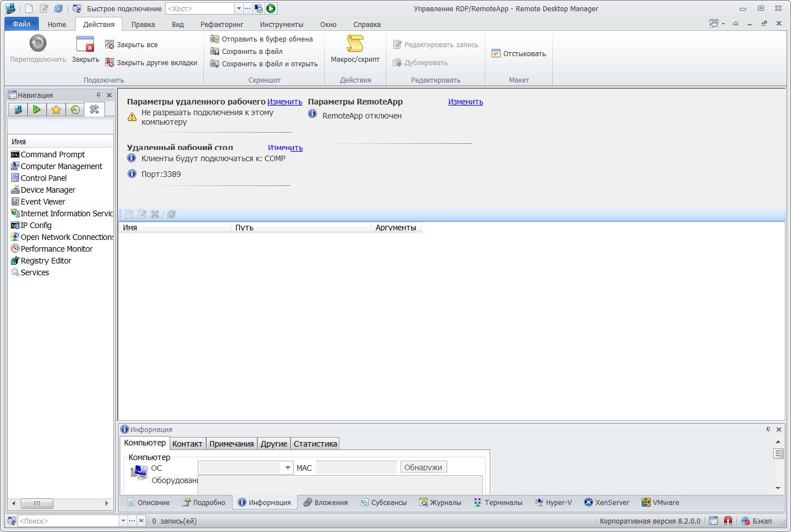Image resolution: width=791 pixels, height=532 pixels.
Task: Open the Справка ribbon tab
Action: click(367, 24)
